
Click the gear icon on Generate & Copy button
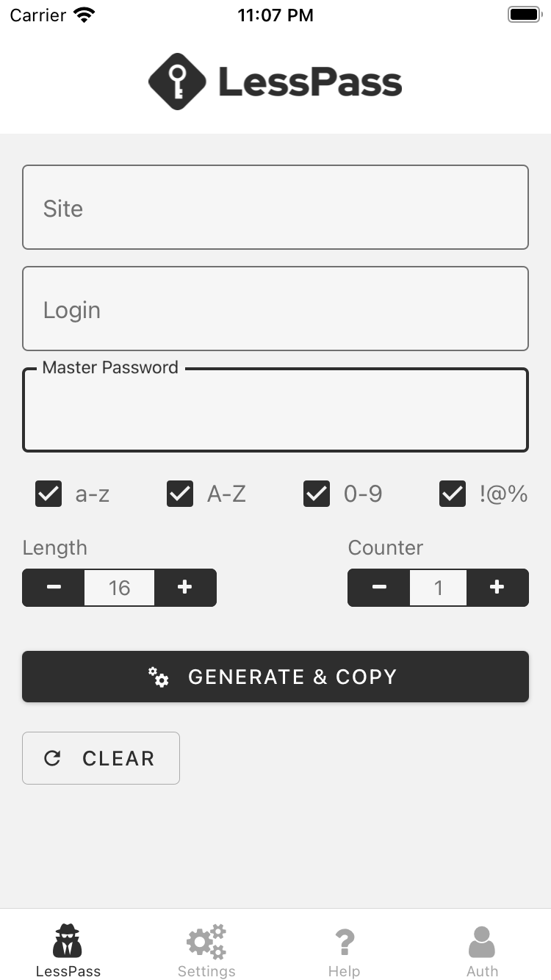(160, 677)
